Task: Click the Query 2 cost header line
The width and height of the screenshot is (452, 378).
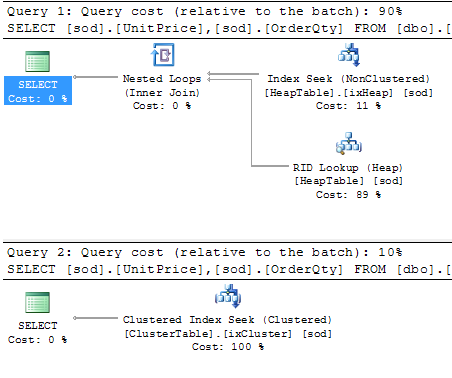Action: (x=205, y=252)
